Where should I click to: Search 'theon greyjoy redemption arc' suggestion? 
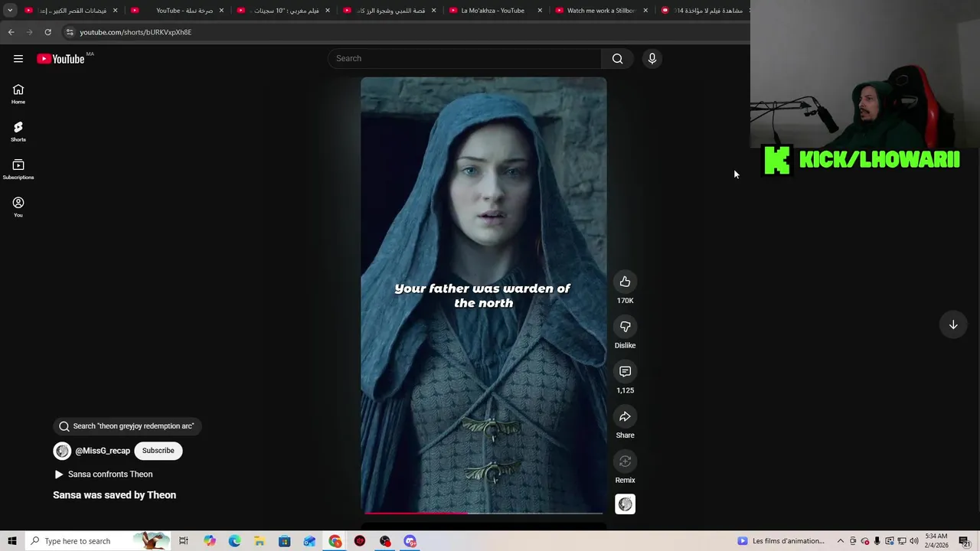click(127, 426)
